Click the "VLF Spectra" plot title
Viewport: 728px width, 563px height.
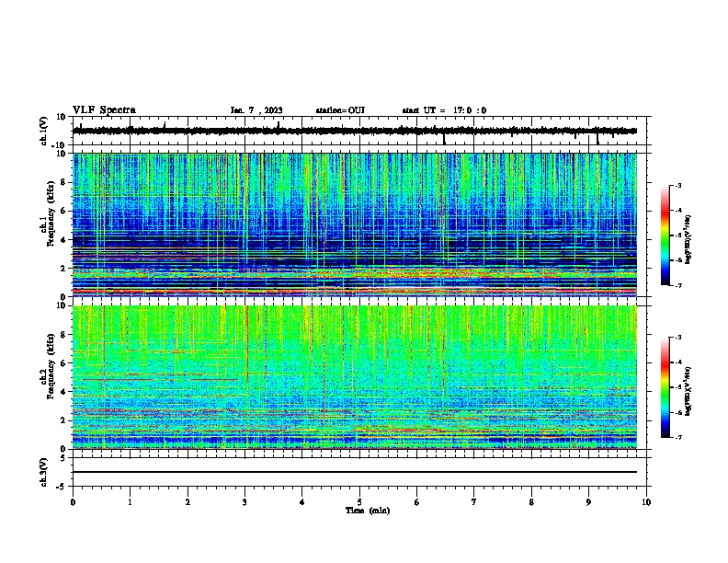click(x=104, y=110)
